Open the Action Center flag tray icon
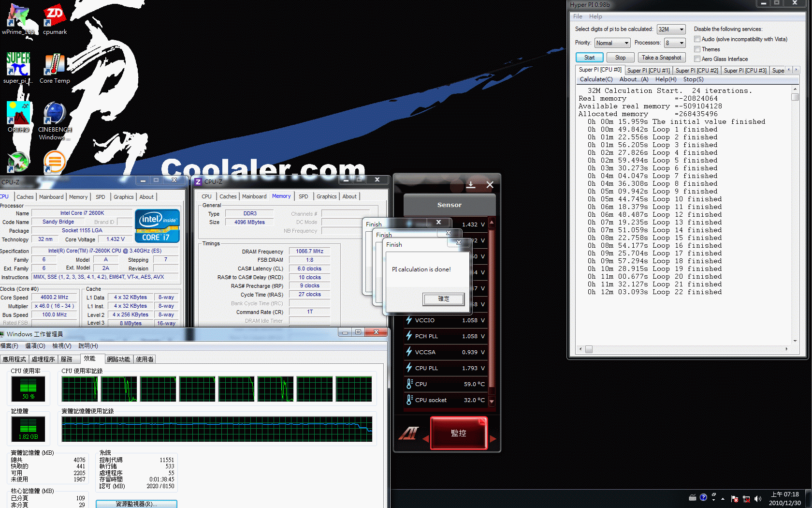The height and width of the screenshot is (508, 812). [x=735, y=499]
